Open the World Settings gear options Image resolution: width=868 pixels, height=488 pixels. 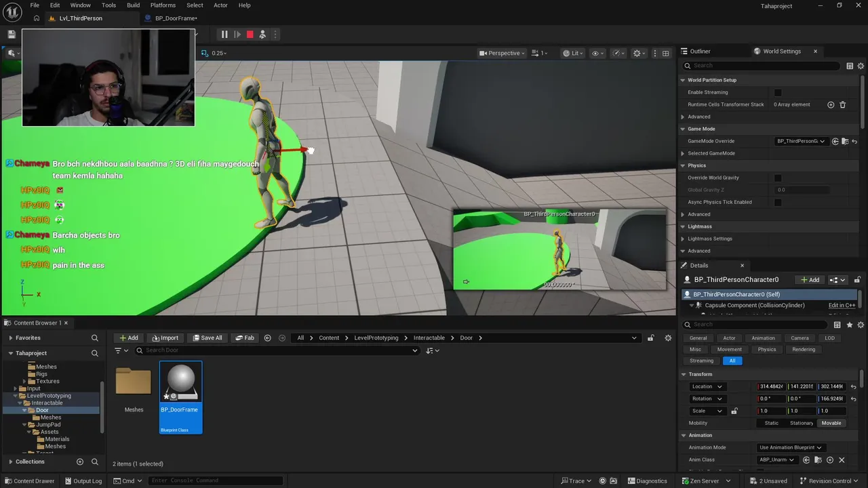(x=861, y=66)
